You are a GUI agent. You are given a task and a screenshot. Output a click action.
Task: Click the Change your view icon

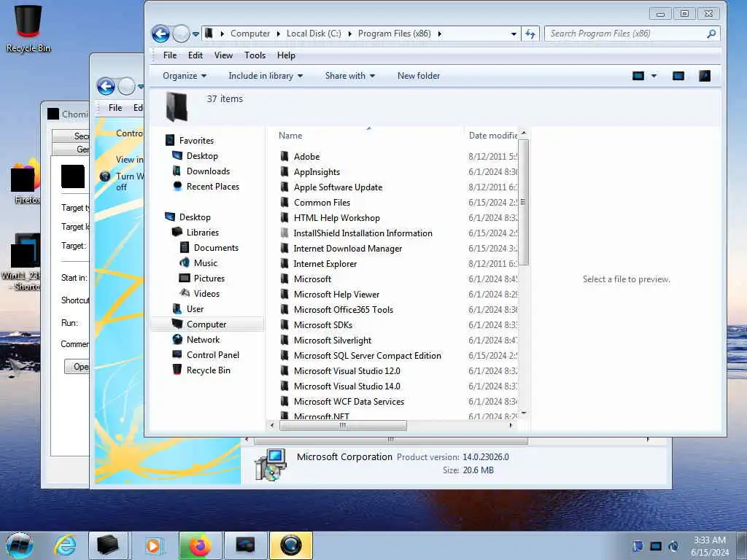(638, 76)
